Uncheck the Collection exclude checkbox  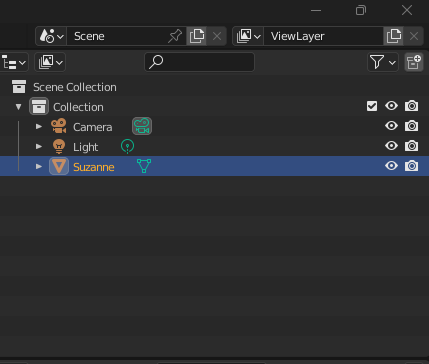pyautogui.click(x=372, y=106)
